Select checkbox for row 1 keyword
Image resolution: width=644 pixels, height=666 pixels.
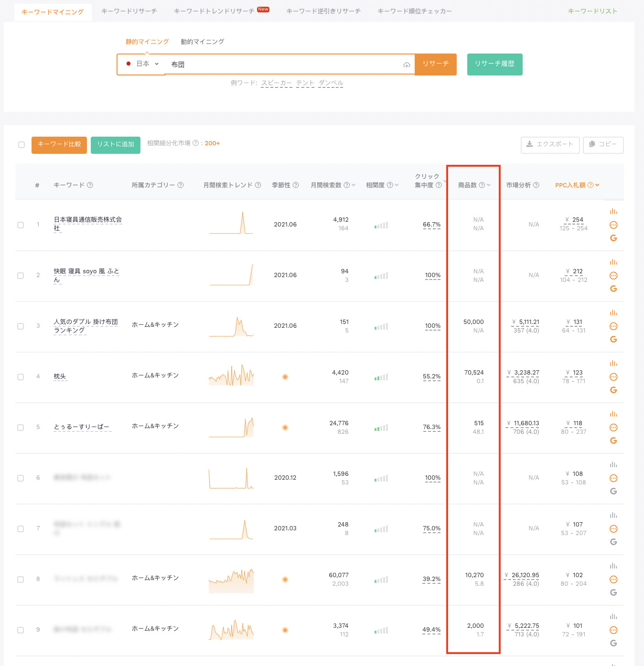pos(21,225)
